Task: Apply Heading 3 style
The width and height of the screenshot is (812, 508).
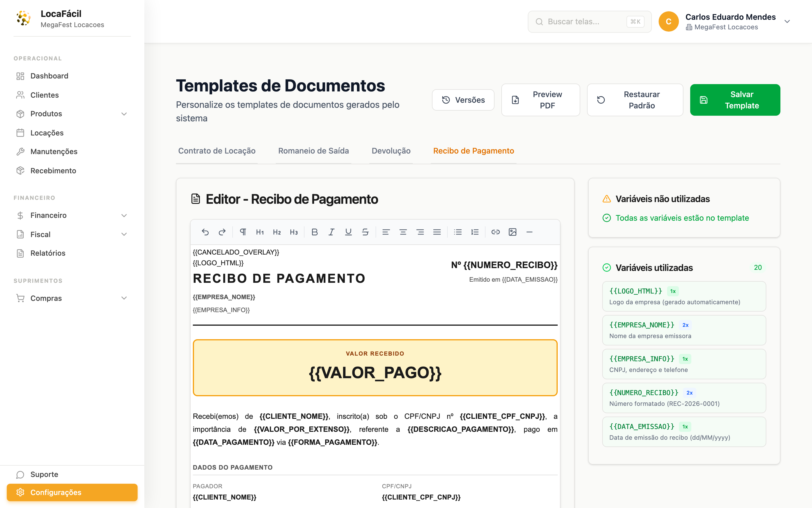Action: [294, 232]
